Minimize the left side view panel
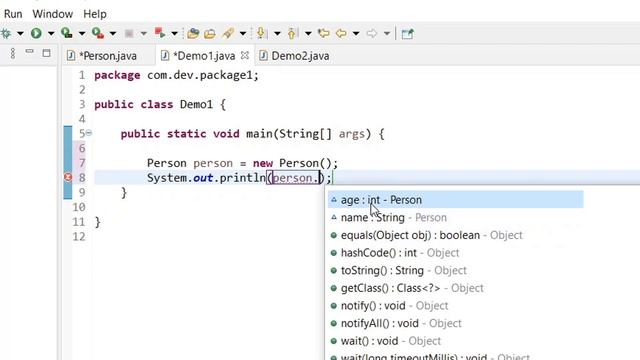 (x=29, y=51)
